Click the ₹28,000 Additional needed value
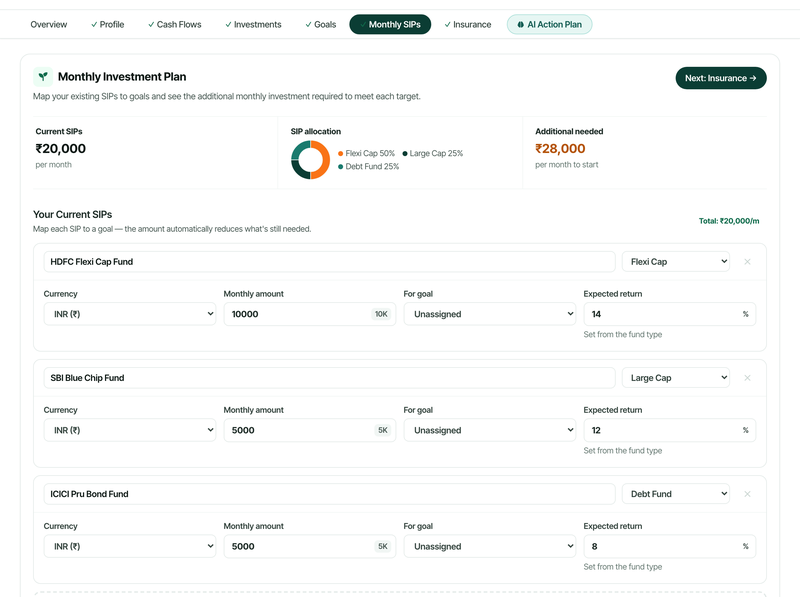The image size is (800, 597). [560, 149]
